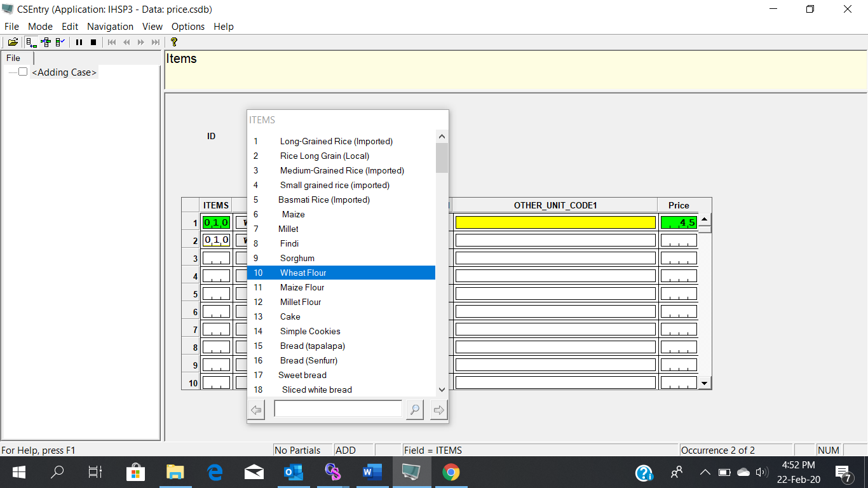The height and width of the screenshot is (488, 868).
Task: Click the right arrow button in ITEMS popup
Action: [439, 410]
